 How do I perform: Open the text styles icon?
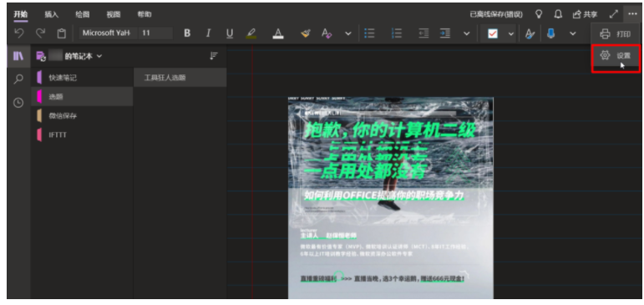[530, 33]
